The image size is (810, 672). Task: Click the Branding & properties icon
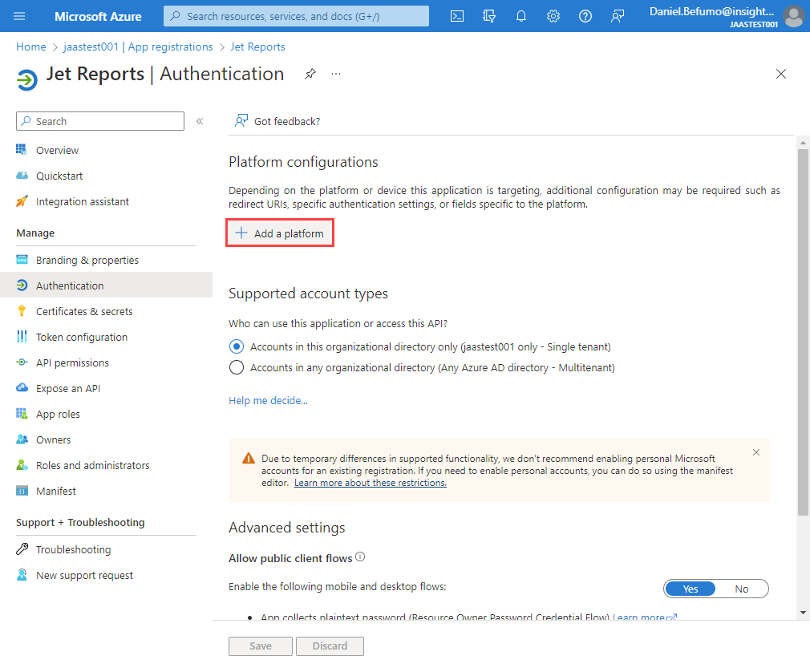(x=22, y=259)
